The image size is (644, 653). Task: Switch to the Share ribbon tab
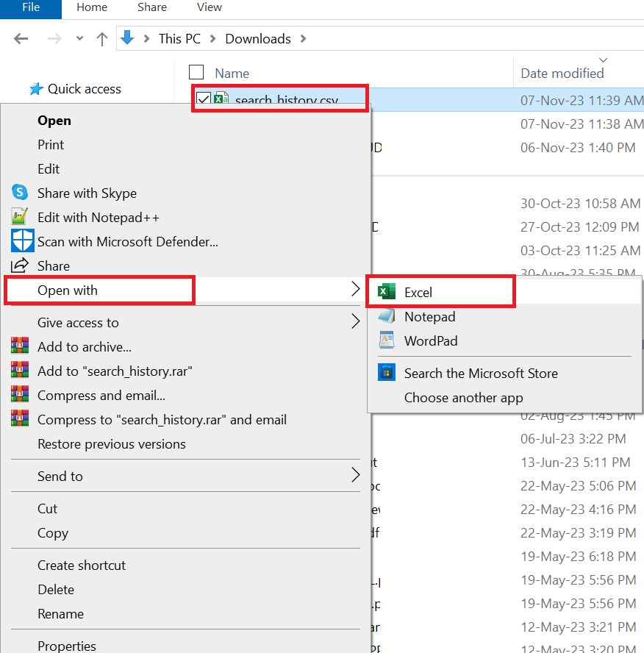pyautogui.click(x=152, y=7)
